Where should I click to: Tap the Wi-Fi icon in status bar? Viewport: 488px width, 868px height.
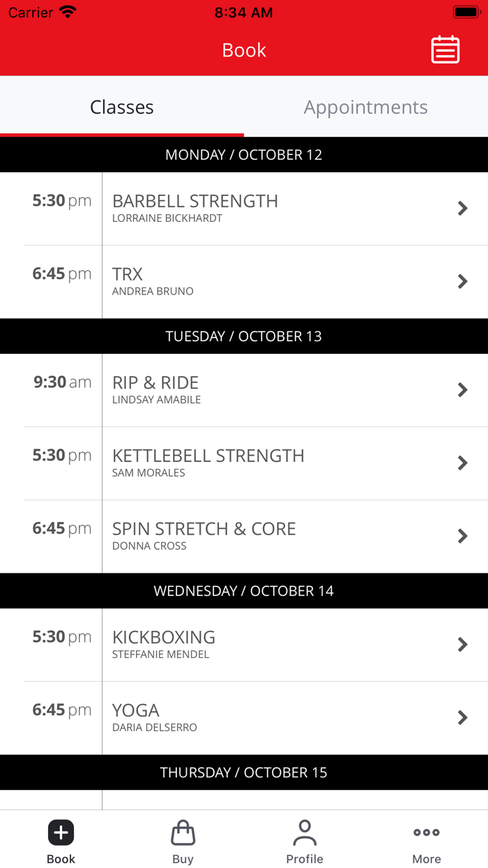pyautogui.click(x=66, y=11)
